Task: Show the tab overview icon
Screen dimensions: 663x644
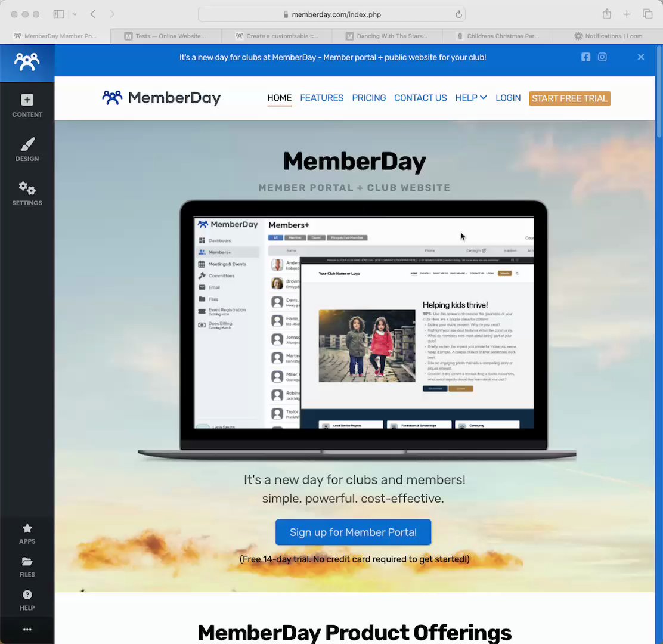Action: pyautogui.click(x=647, y=14)
